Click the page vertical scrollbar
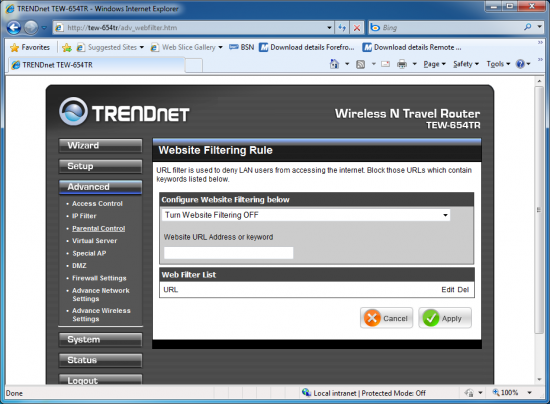 point(539,210)
